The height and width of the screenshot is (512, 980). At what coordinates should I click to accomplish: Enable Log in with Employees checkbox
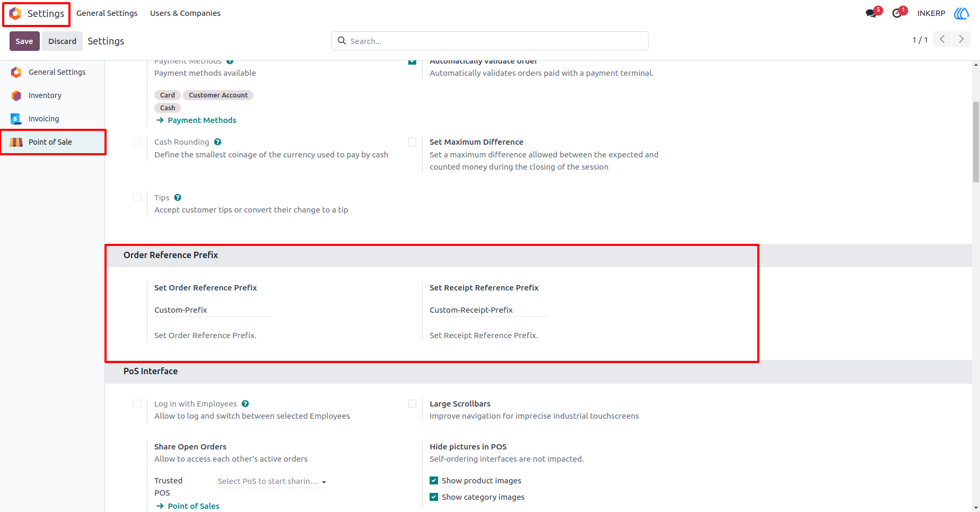pyautogui.click(x=137, y=404)
